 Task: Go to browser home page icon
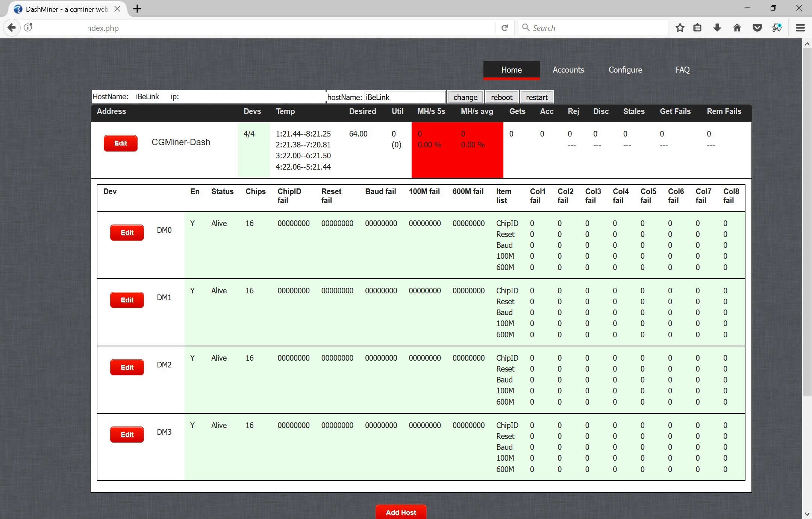click(737, 28)
